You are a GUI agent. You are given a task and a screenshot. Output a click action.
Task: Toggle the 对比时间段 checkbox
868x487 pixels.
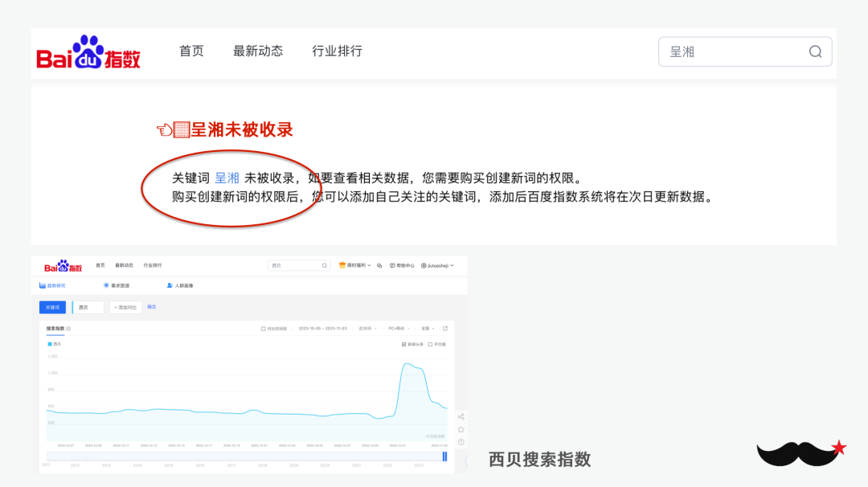coord(264,329)
